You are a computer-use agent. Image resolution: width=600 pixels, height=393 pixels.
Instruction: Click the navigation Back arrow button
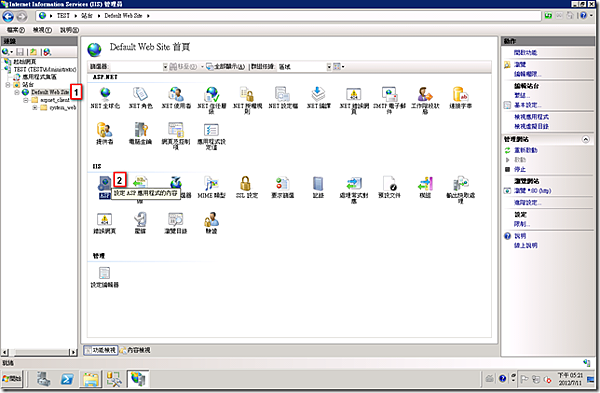8,16
